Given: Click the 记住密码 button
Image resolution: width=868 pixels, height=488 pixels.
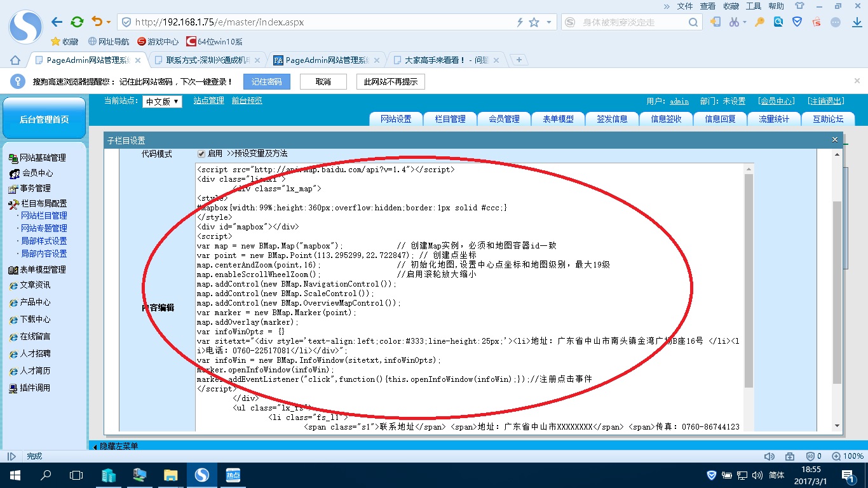Looking at the screenshot, I should tap(266, 82).
